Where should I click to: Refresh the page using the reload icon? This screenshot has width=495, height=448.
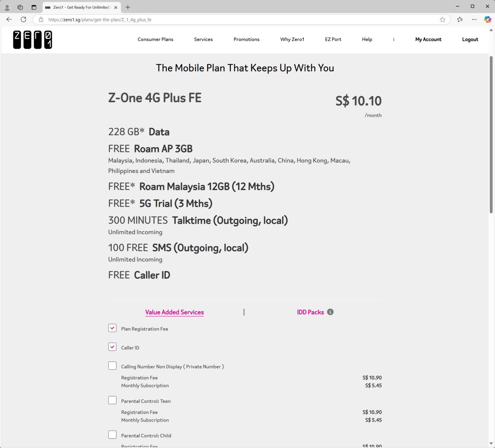[23, 19]
